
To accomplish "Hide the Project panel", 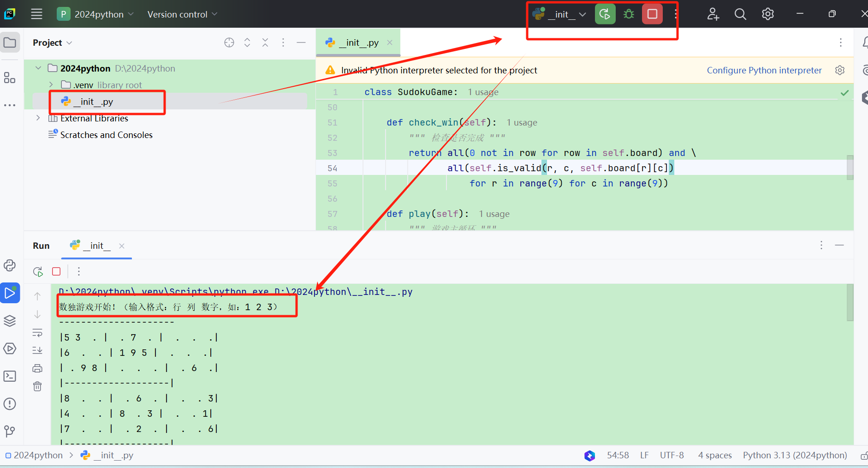I will [x=301, y=42].
